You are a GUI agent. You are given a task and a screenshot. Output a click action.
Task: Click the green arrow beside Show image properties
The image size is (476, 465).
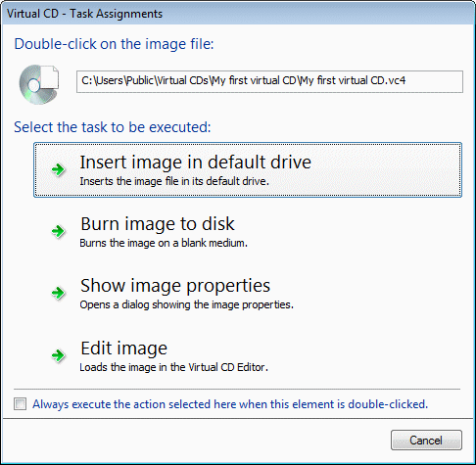coord(59,293)
